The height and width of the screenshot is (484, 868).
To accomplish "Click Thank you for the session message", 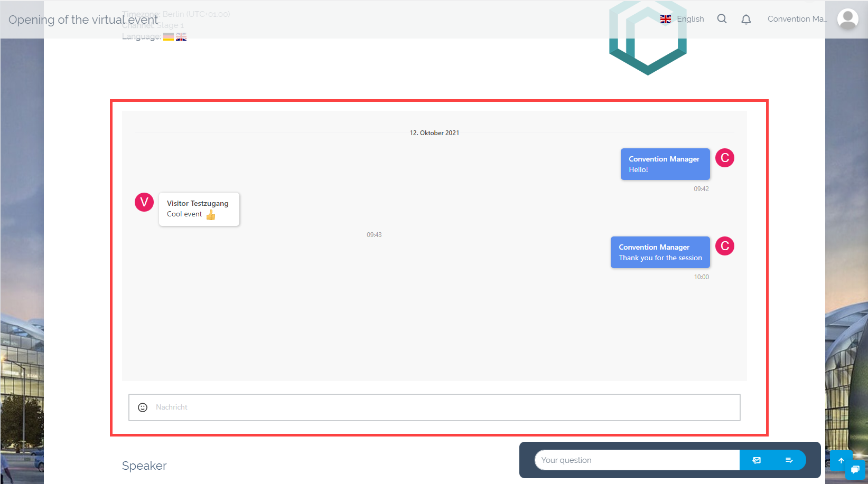I will 660,252.
